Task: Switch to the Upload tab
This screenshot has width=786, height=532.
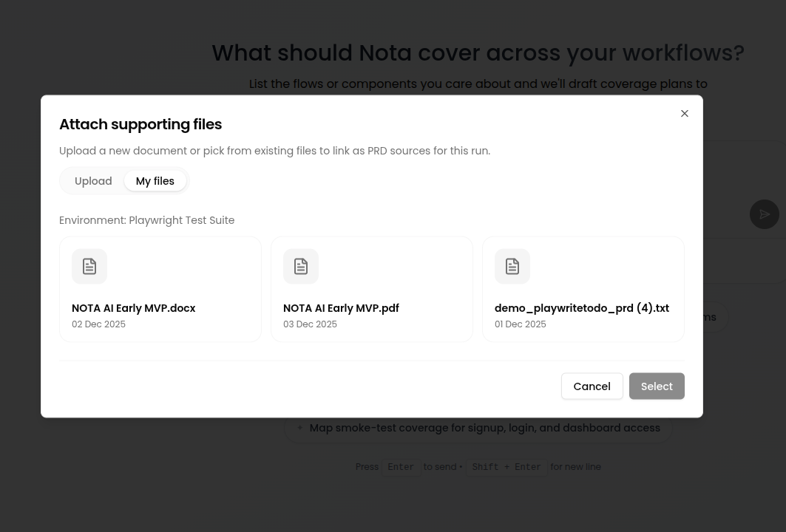Action: coord(93,181)
